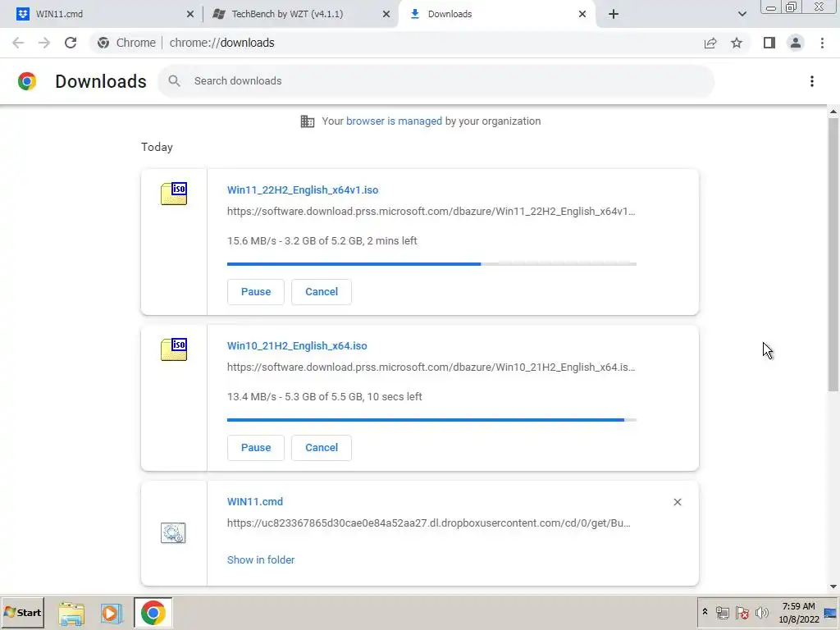Remove WIN11.cmd from the list
This screenshot has width=840, height=630.
[x=678, y=502]
